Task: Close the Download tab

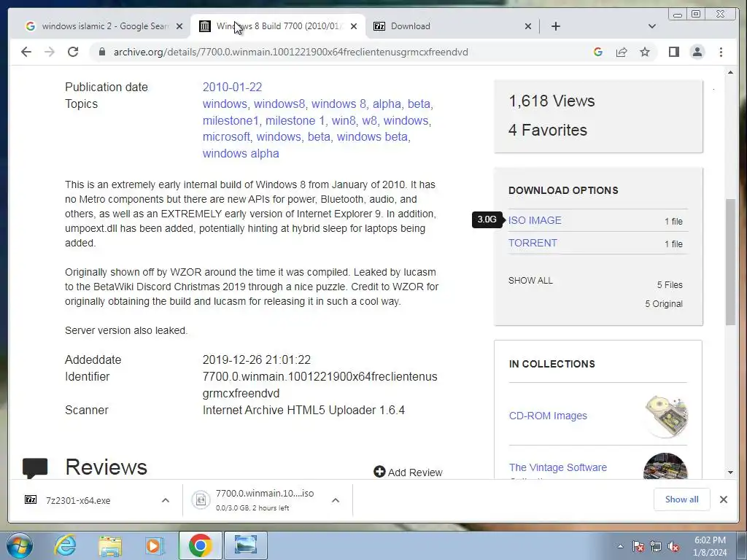Action: 528,26
